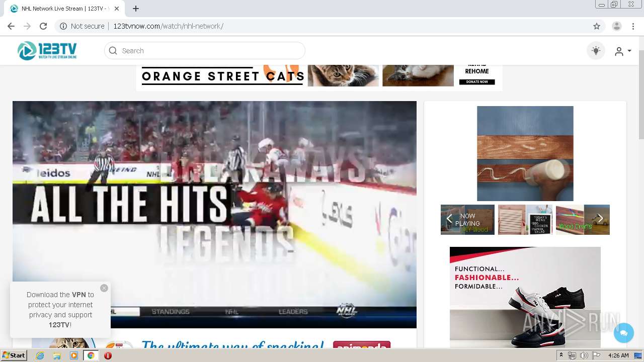This screenshot has height=362, width=644.
Task: Open File Explorer from taskbar
Action: (x=57, y=355)
